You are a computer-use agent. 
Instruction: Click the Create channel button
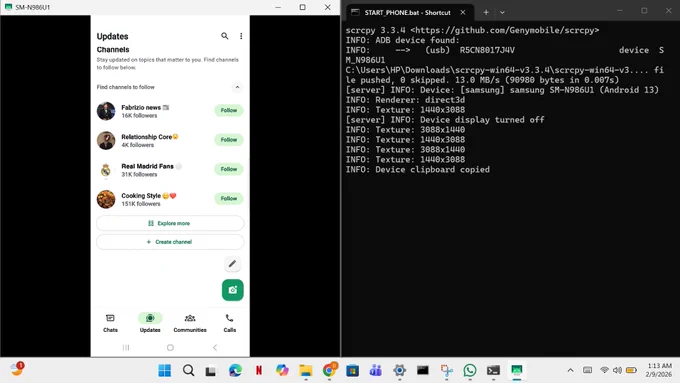click(x=170, y=242)
